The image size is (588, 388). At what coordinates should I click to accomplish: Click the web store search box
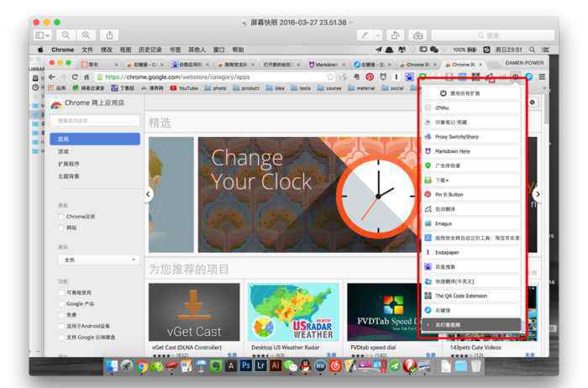95,120
